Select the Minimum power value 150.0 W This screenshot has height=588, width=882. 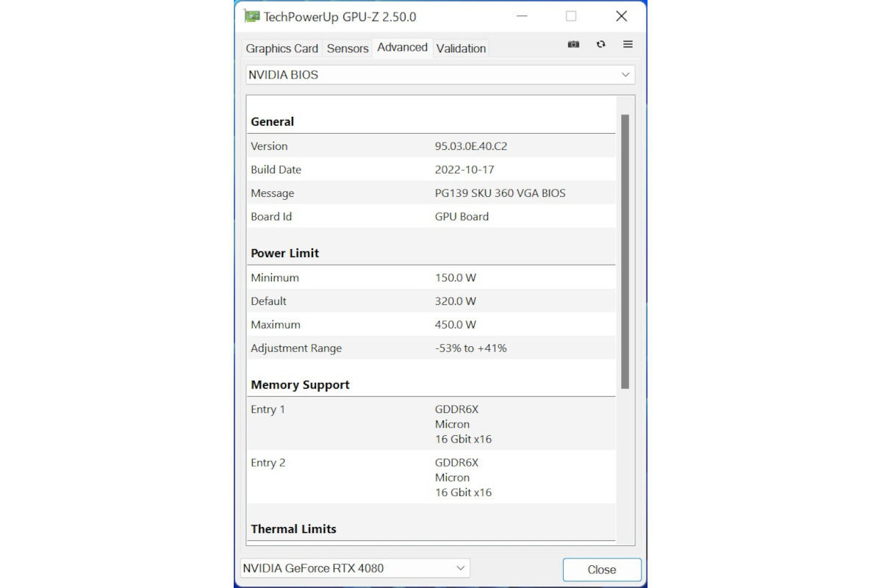point(456,278)
